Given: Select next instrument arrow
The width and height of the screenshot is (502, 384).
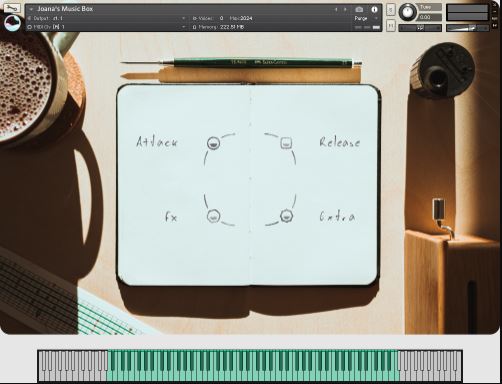Looking at the screenshot, I should coord(345,10).
